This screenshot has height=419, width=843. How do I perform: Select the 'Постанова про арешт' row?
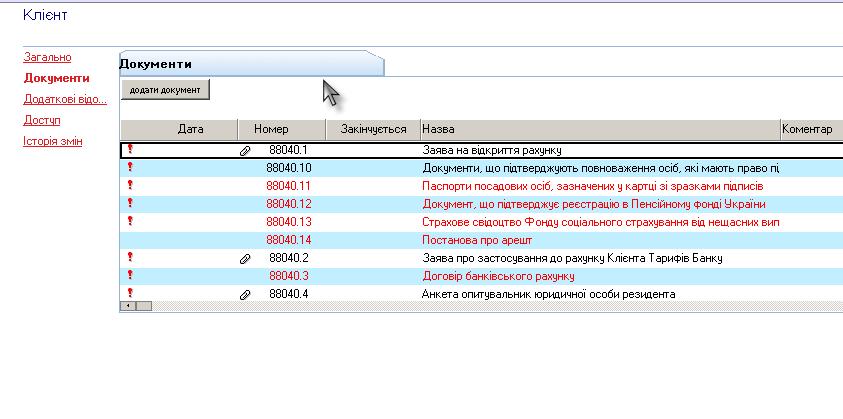475,240
